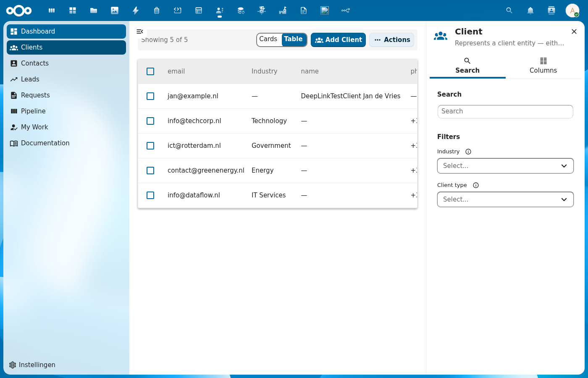Expand the Client type filter dropdown
This screenshot has width=588, height=378.
pos(505,199)
